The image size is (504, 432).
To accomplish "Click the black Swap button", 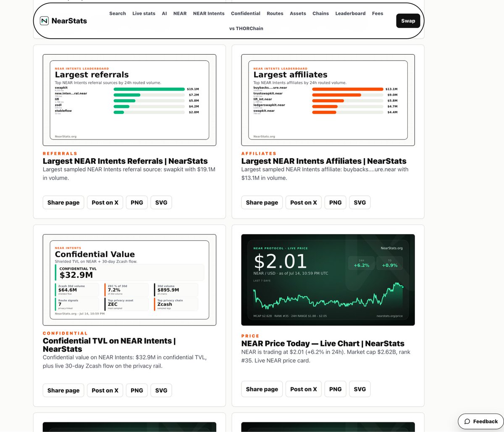I will (x=408, y=21).
